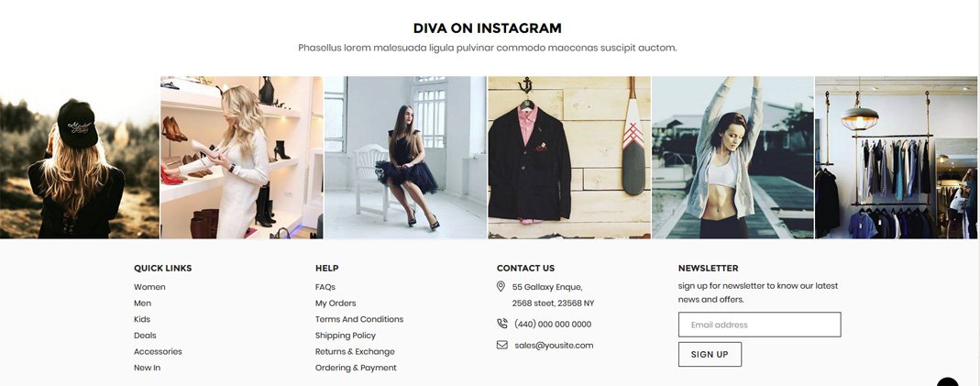The width and height of the screenshot is (980, 386).
Task: Open the Women quick link
Action: point(149,287)
